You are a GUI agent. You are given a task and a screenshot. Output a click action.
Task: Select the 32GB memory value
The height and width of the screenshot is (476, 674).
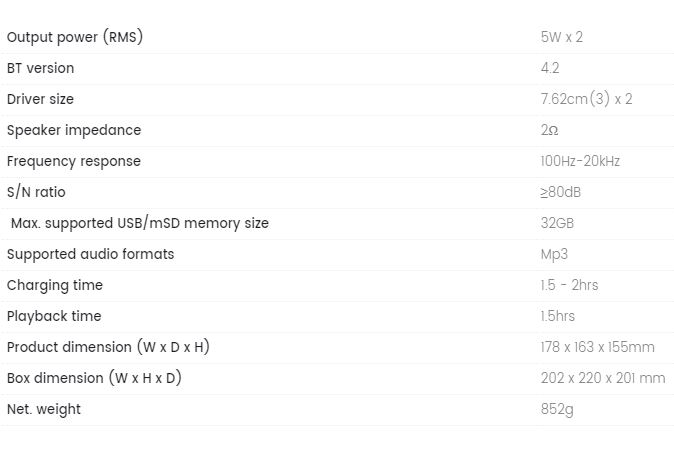pyautogui.click(x=557, y=223)
